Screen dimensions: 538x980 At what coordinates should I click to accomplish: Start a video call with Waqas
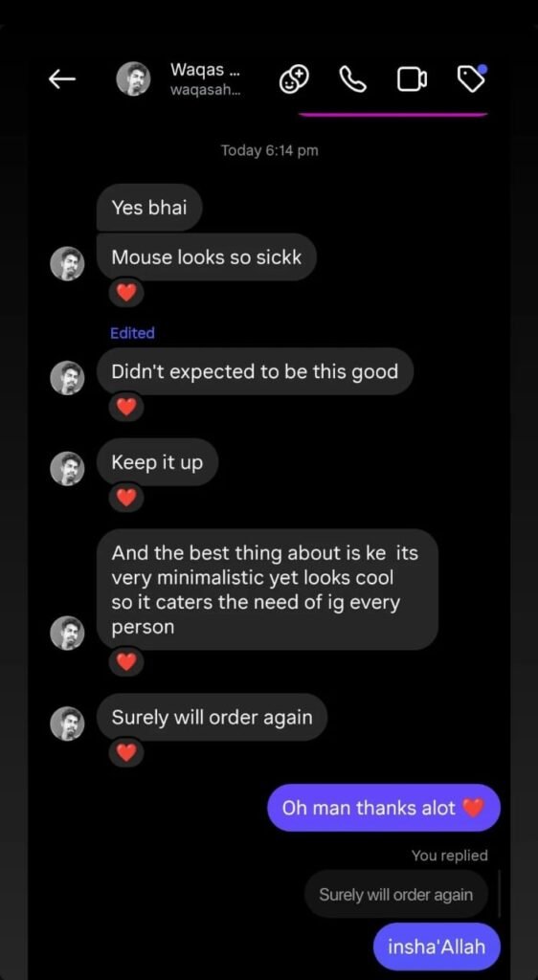click(x=412, y=78)
